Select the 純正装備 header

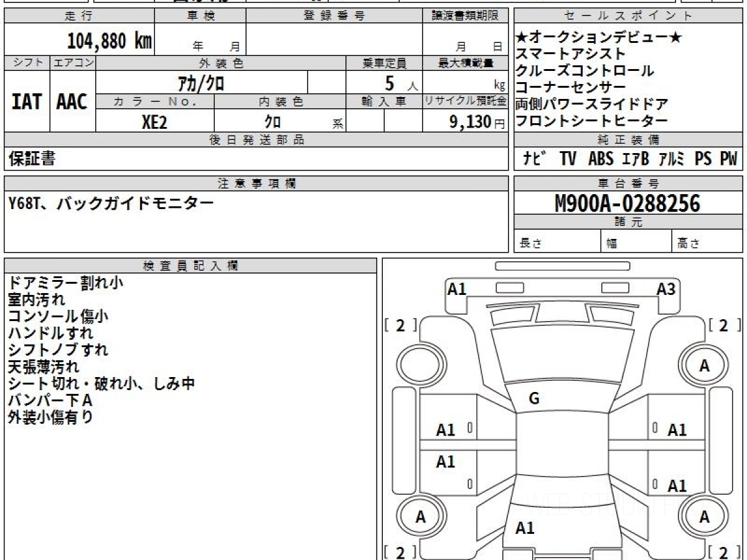pyautogui.click(x=628, y=140)
